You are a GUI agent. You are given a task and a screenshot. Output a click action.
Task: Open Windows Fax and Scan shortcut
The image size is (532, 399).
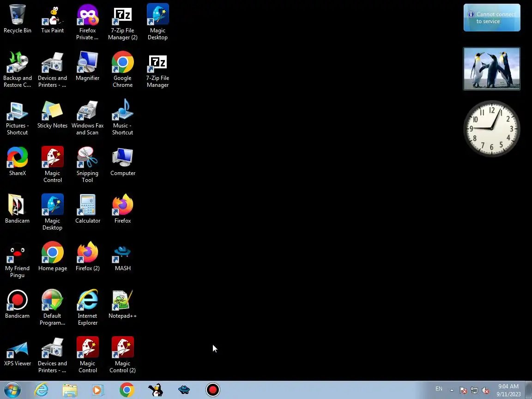(88, 117)
